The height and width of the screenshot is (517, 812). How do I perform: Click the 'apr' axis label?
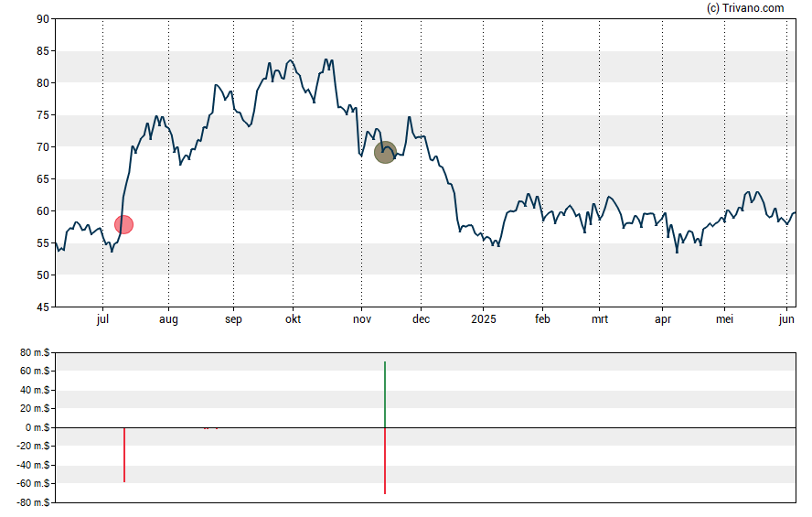tap(663, 319)
